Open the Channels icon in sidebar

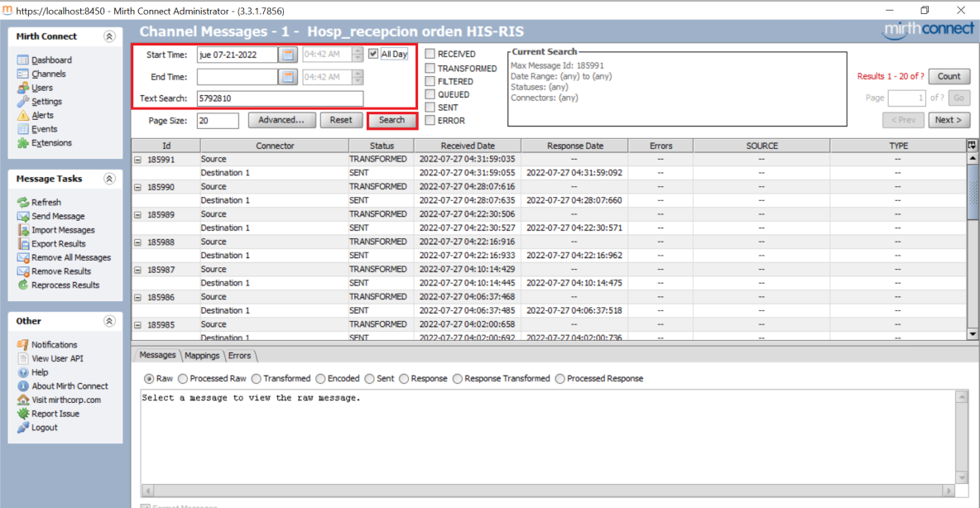(x=23, y=74)
